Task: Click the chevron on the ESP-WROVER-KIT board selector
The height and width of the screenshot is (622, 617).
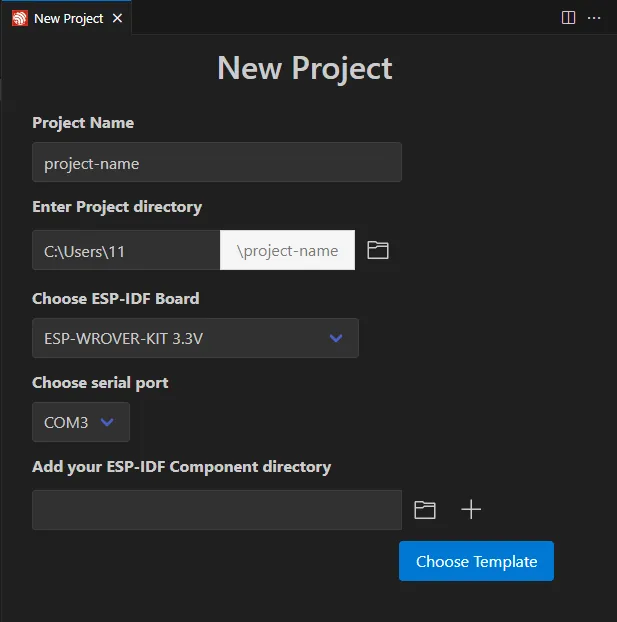Action: point(337,338)
